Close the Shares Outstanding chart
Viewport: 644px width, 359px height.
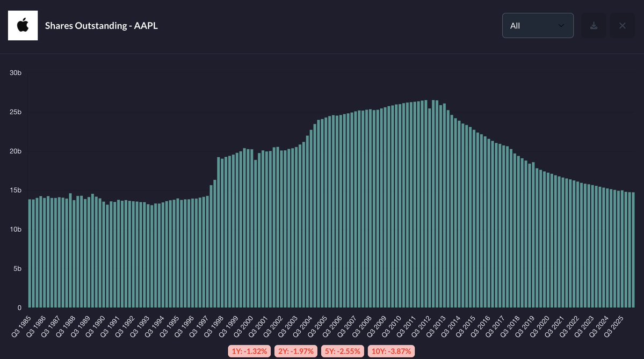point(622,25)
